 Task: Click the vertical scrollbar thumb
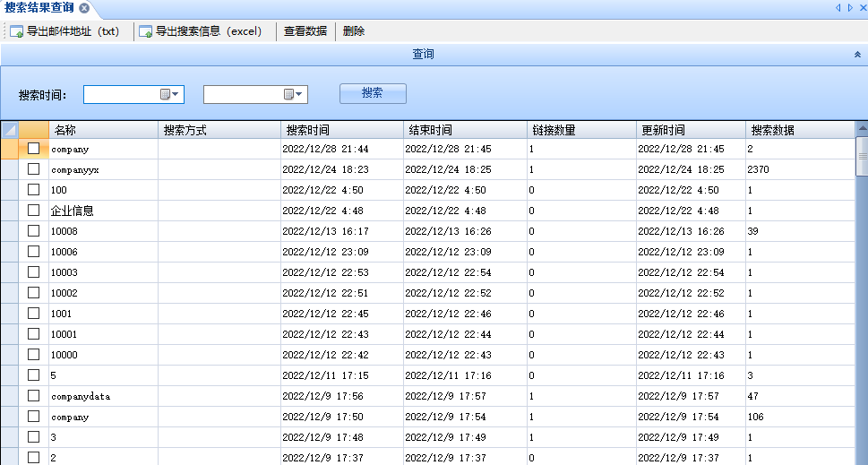pyautogui.click(x=862, y=157)
